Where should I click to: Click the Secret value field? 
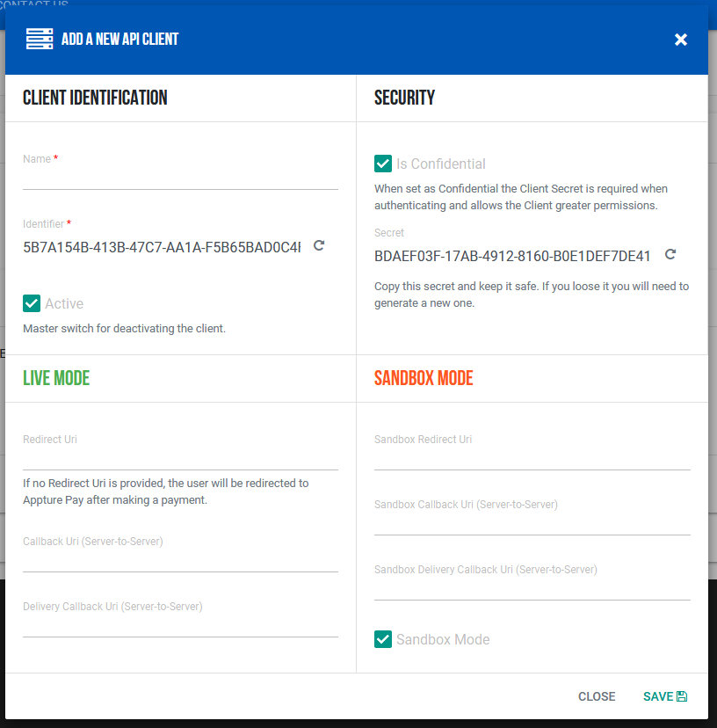click(512, 256)
